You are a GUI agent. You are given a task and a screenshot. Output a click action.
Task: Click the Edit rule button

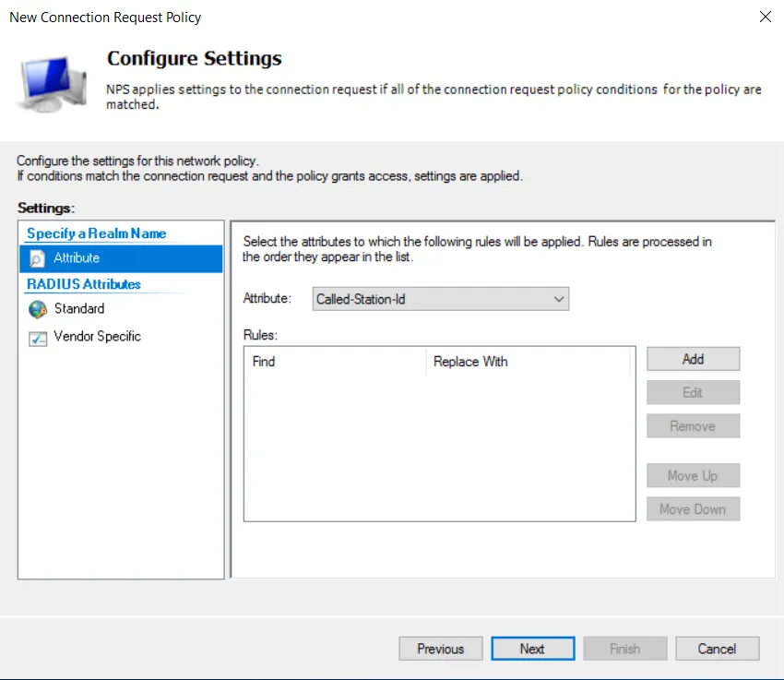(x=693, y=391)
